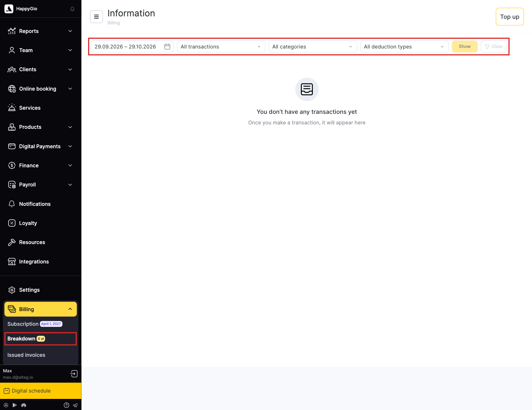Image resolution: width=532 pixels, height=410 pixels.
Task: Open the Products menu item
Action: tap(40, 127)
